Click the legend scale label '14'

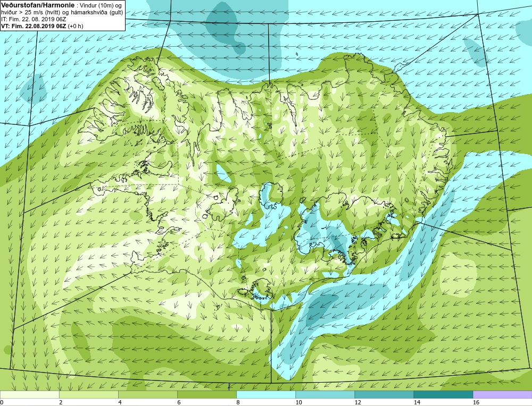[x=417, y=402]
